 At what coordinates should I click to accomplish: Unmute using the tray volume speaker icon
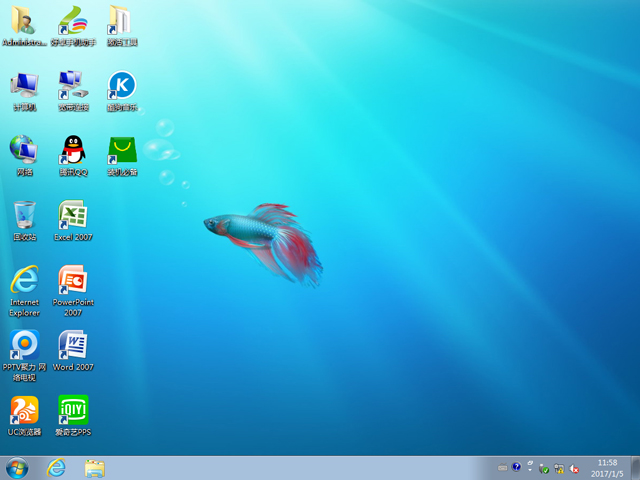tap(575, 468)
